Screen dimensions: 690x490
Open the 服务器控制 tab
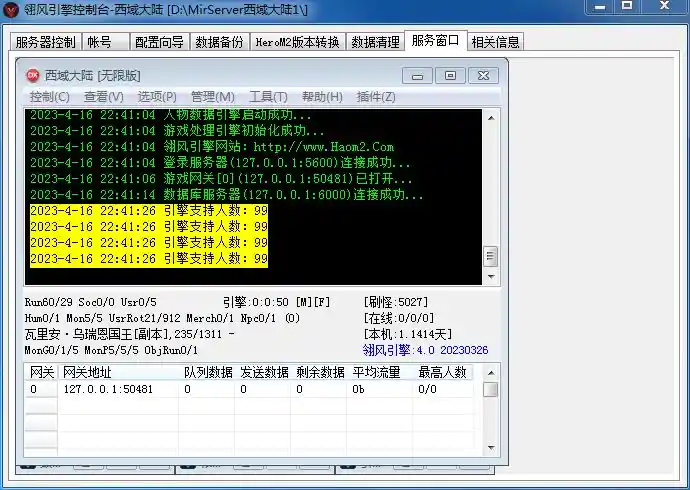tap(45, 42)
